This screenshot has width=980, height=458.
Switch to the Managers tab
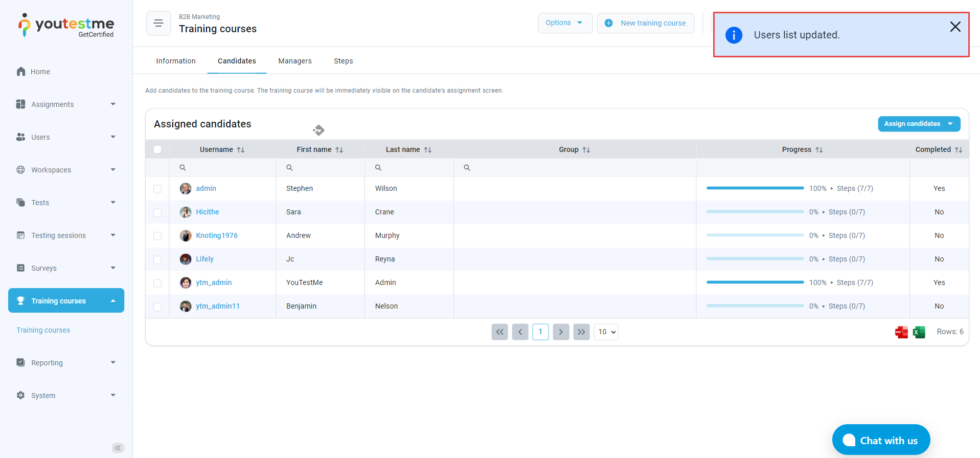coord(294,61)
